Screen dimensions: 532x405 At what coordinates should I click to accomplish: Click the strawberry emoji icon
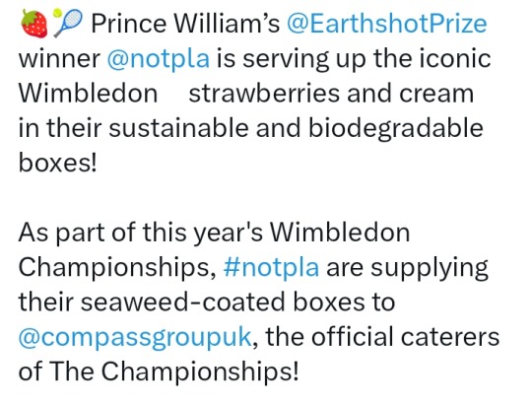click(x=33, y=23)
